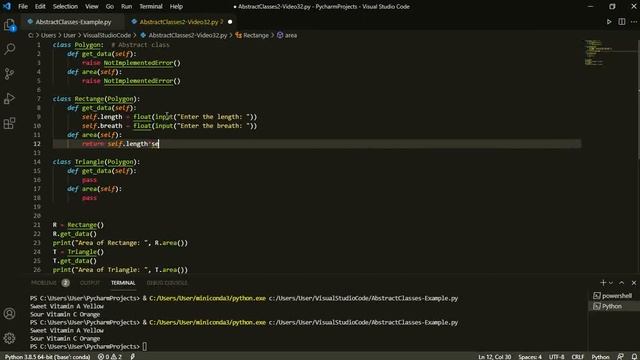Click 'class Triangle(Polygon):' on line 14
Viewport: 640px width, 360px height.
click(x=96, y=162)
